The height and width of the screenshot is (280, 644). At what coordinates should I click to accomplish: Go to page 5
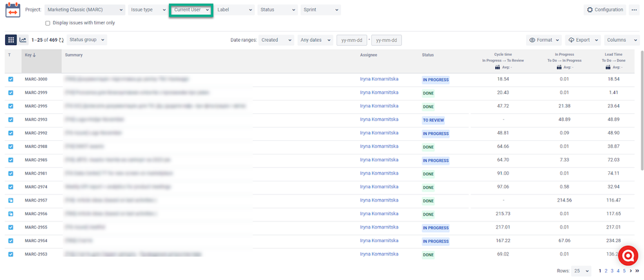coord(624,270)
